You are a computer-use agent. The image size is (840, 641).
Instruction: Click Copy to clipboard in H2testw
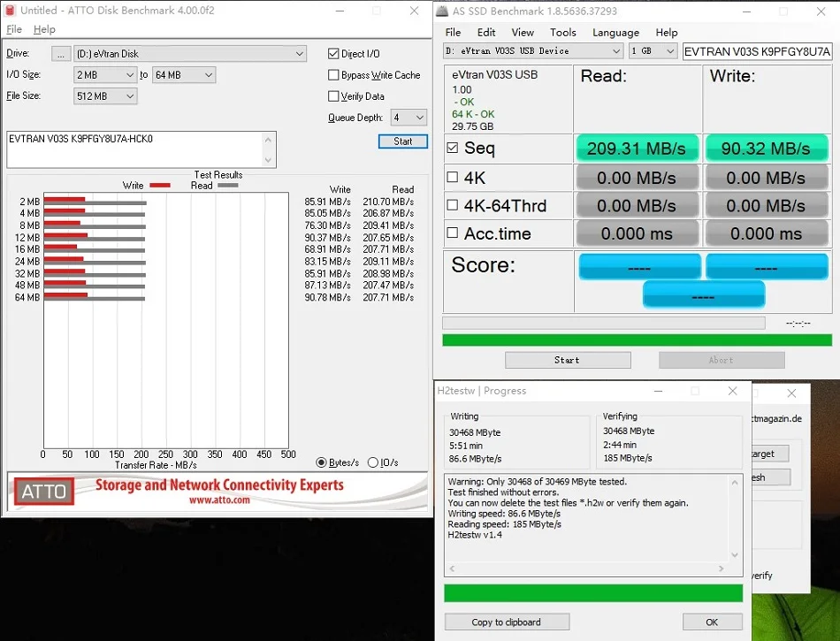[507, 622]
